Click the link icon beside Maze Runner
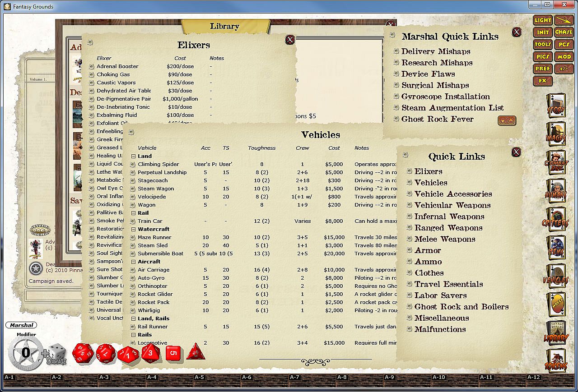 click(x=133, y=237)
